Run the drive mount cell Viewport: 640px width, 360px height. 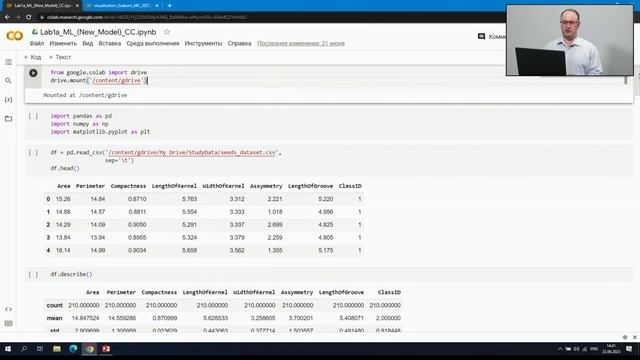(33, 73)
